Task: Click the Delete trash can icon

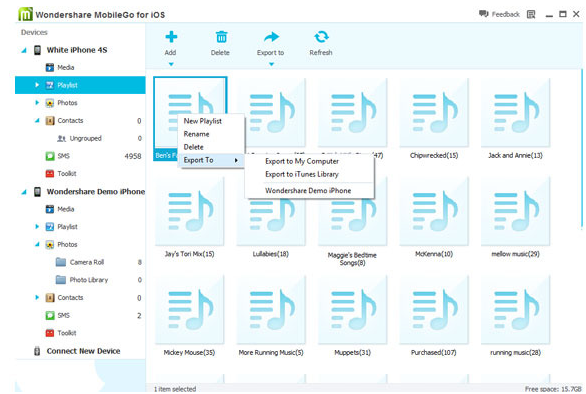Action: 221,37
